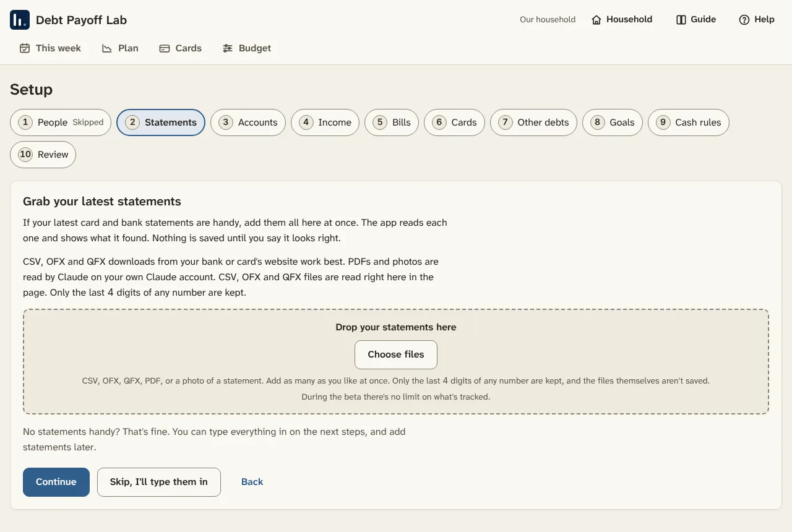Click the Grab your latest statements heading
The image size is (792, 532).
[x=102, y=202]
